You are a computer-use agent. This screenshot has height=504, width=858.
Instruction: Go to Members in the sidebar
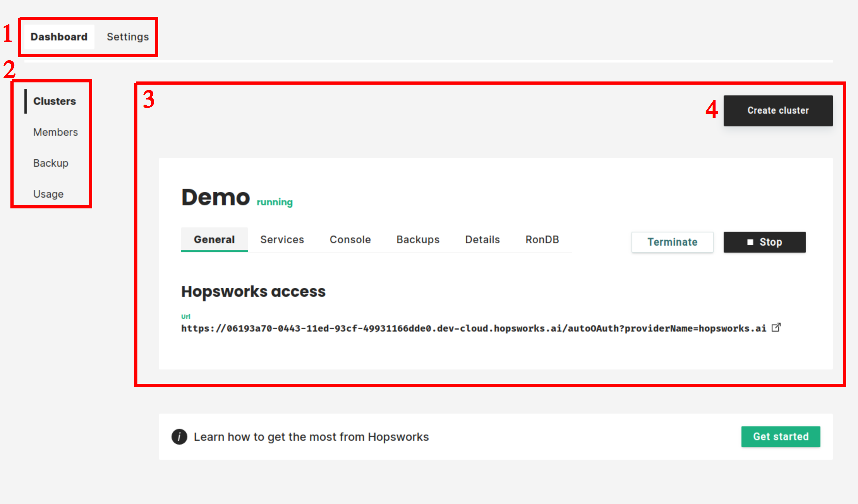(x=56, y=132)
